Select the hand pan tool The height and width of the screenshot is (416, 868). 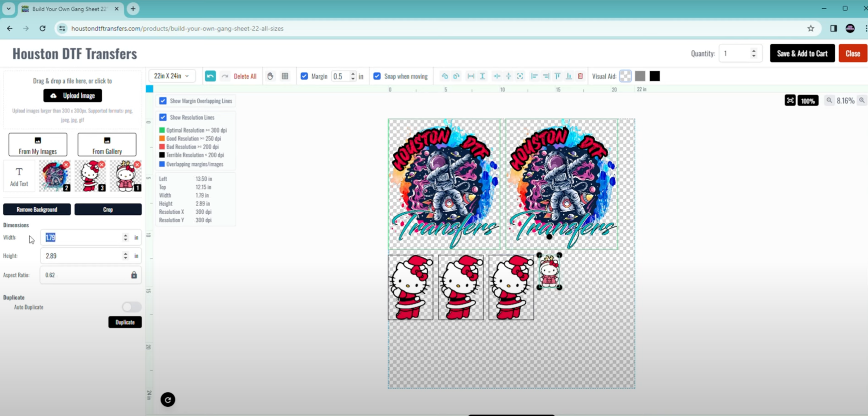270,76
